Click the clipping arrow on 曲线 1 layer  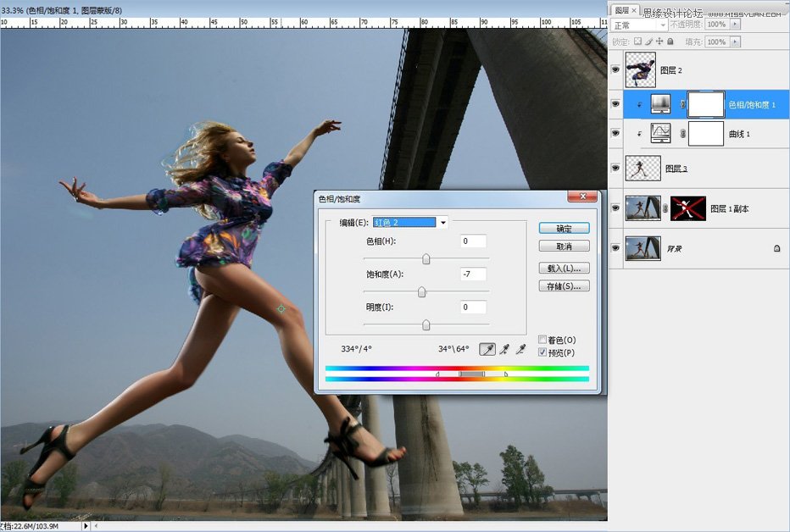coord(639,134)
